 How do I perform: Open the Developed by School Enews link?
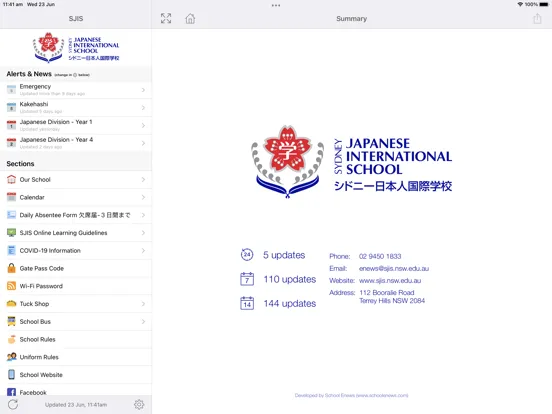click(x=351, y=395)
